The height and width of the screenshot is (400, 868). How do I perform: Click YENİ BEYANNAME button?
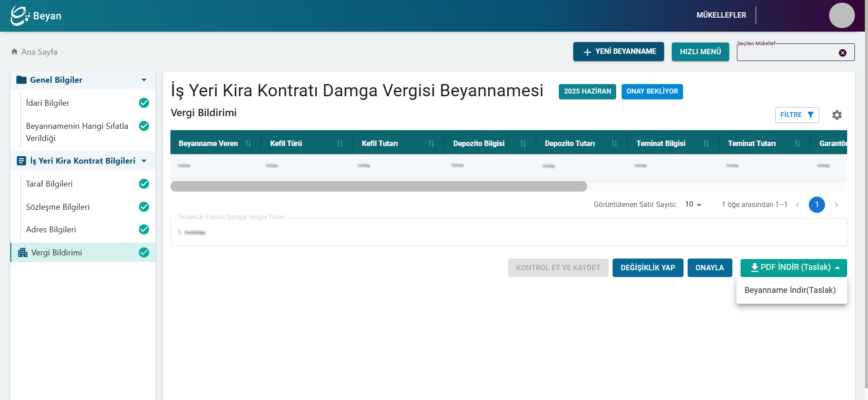pos(618,52)
